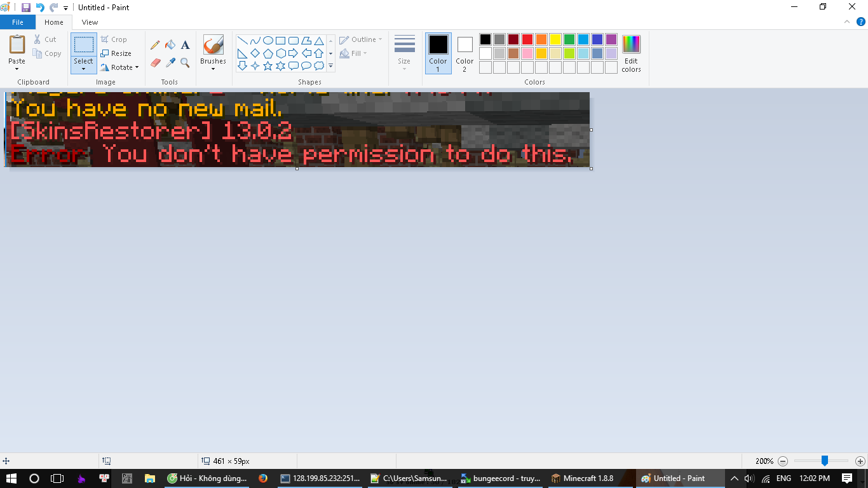Choose the red palette color
Viewport: 868px width, 488px height.
coord(527,39)
